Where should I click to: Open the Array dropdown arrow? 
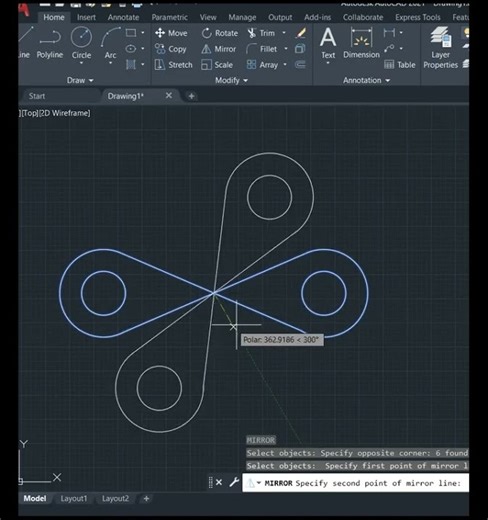point(285,64)
